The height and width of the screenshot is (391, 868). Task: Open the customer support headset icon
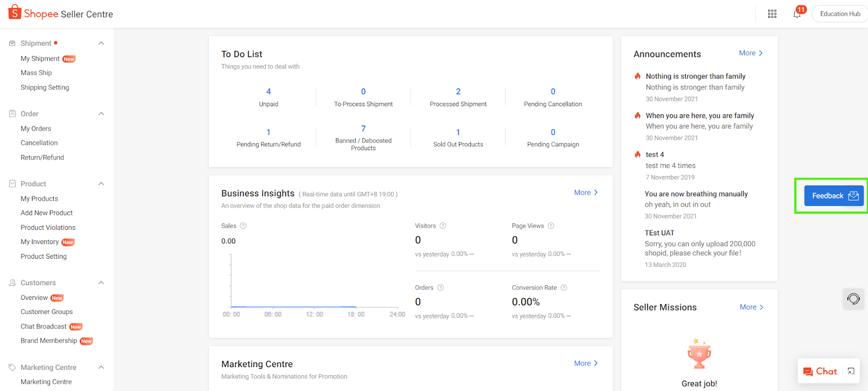click(x=853, y=299)
